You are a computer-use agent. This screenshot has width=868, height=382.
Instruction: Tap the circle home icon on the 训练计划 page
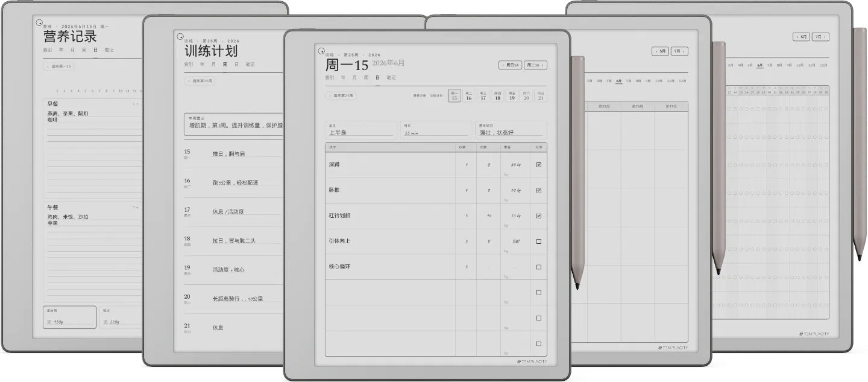pyautogui.click(x=180, y=36)
